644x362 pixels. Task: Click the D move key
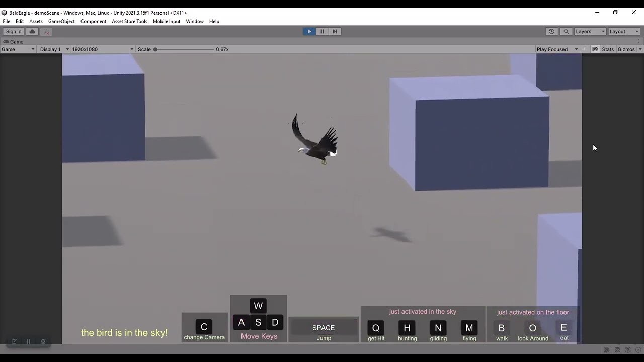(x=275, y=322)
